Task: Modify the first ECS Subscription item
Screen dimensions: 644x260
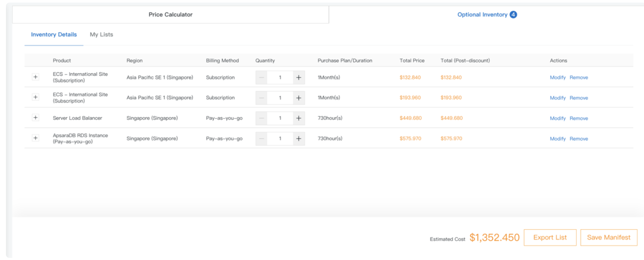Action: pos(558,77)
